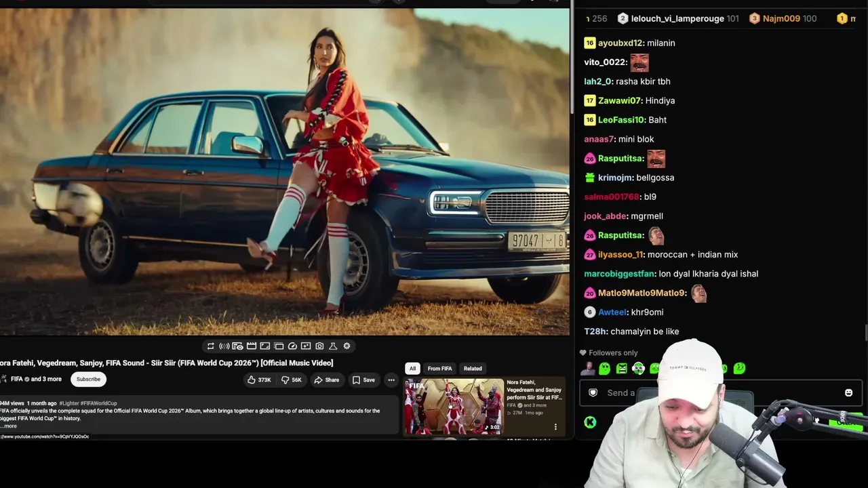868x488 pixels.
Task: Like the video with 373K likes
Action: pos(259,380)
